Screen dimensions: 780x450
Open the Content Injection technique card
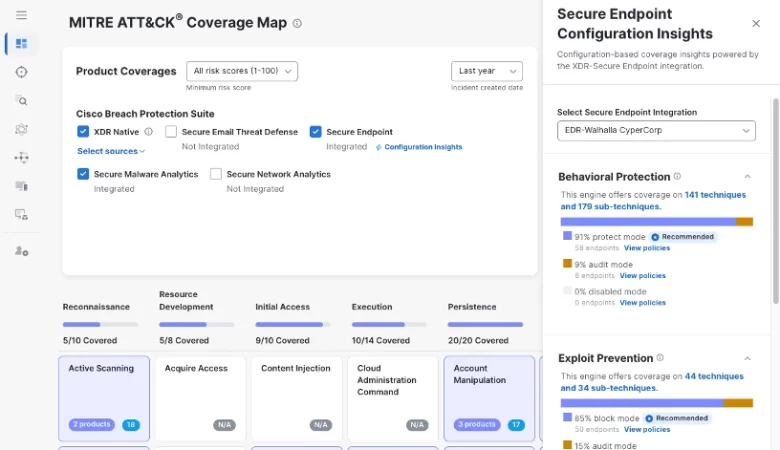296,398
